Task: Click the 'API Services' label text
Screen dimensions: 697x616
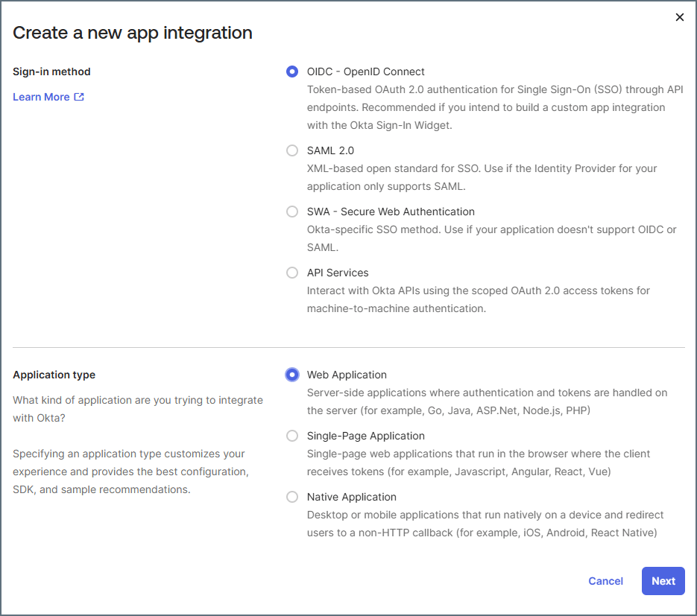Action: pyautogui.click(x=338, y=273)
